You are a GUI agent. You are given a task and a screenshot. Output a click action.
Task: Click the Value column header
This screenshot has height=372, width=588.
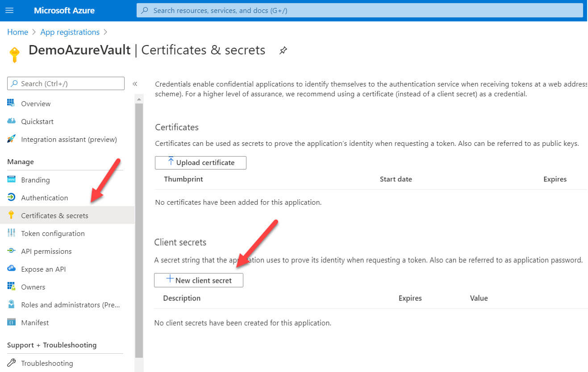click(479, 298)
